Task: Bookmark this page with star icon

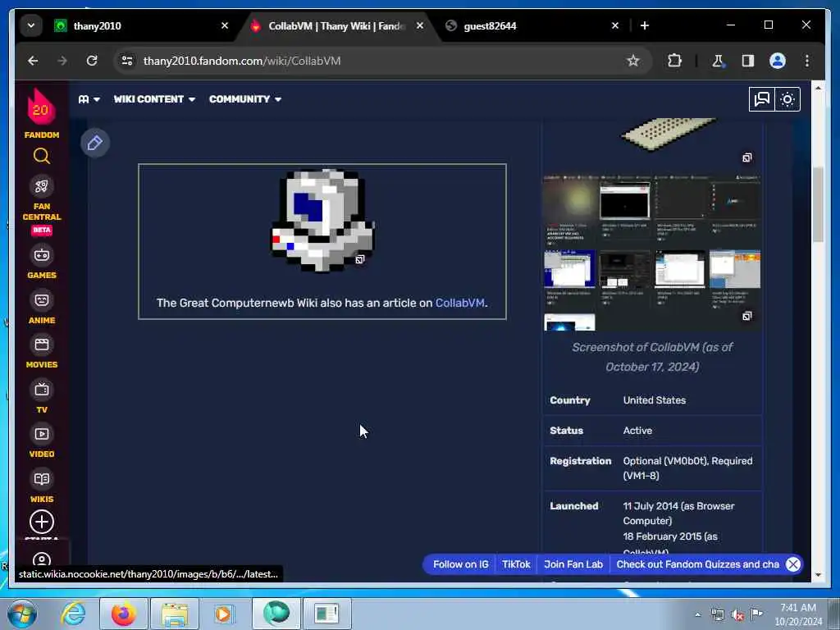Action: (633, 61)
